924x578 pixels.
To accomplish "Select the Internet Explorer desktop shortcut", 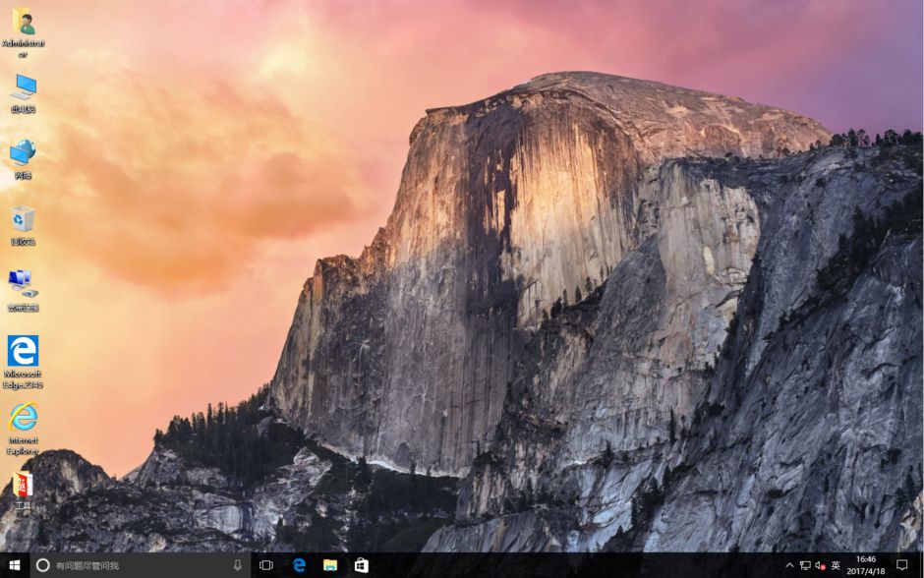I will coord(23,429).
